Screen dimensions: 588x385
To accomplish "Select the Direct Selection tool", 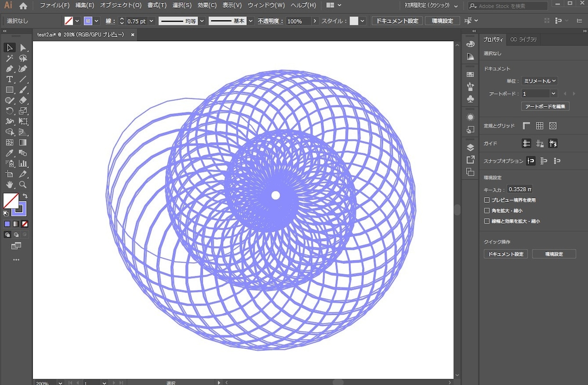I will coord(23,47).
